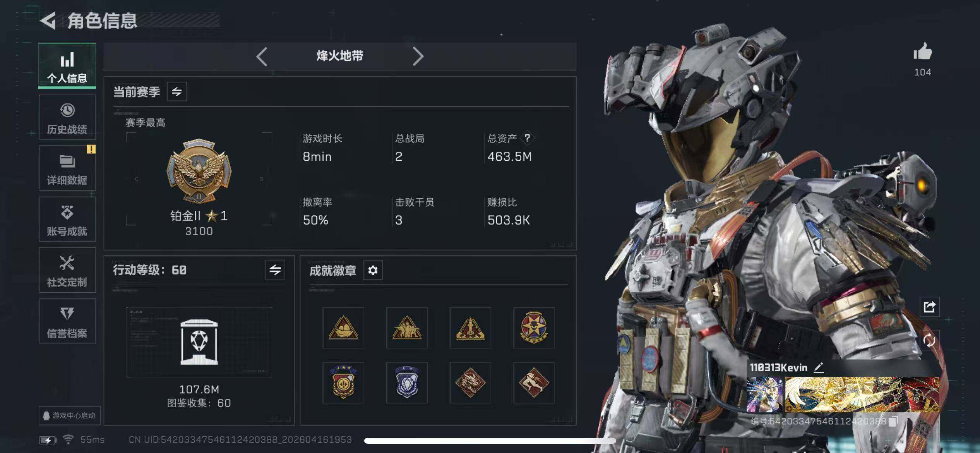The image size is (980, 453).
Task: Copy the player ID number icon
Action: point(893,421)
